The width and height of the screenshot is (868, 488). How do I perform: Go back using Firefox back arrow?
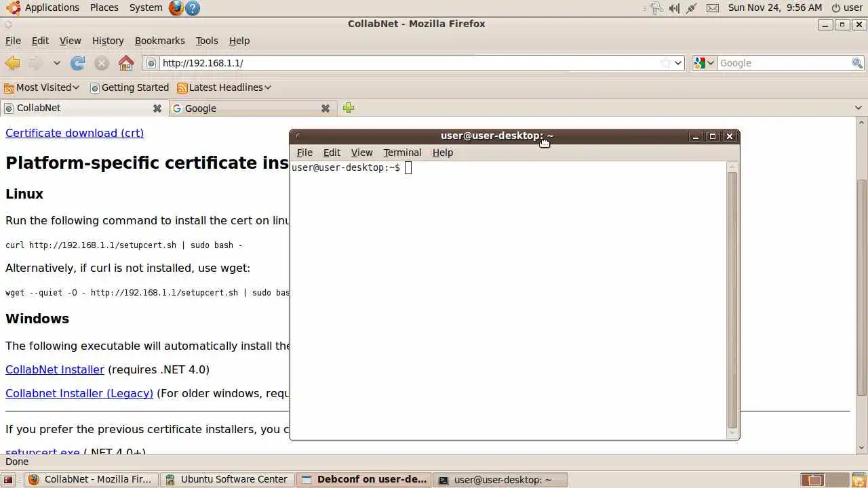[x=12, y=63]
